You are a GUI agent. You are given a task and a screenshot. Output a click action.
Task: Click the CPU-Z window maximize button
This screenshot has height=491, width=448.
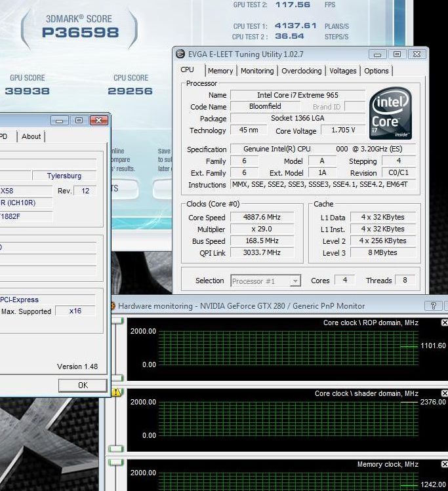[79, 120]
